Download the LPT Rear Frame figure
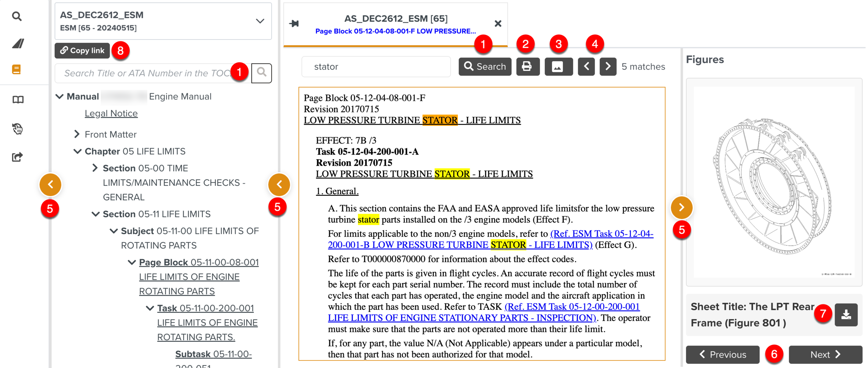 tap(846, 315)
